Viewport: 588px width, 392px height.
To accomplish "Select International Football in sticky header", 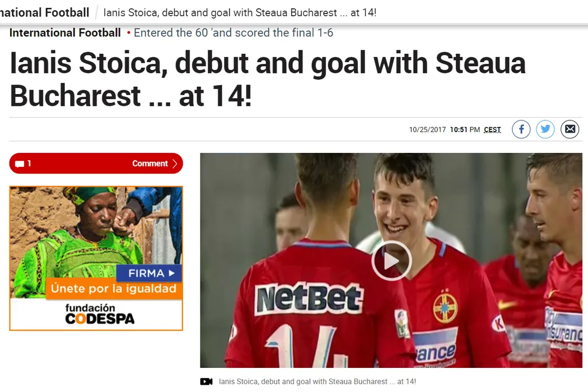I will (x=45, y=12).
